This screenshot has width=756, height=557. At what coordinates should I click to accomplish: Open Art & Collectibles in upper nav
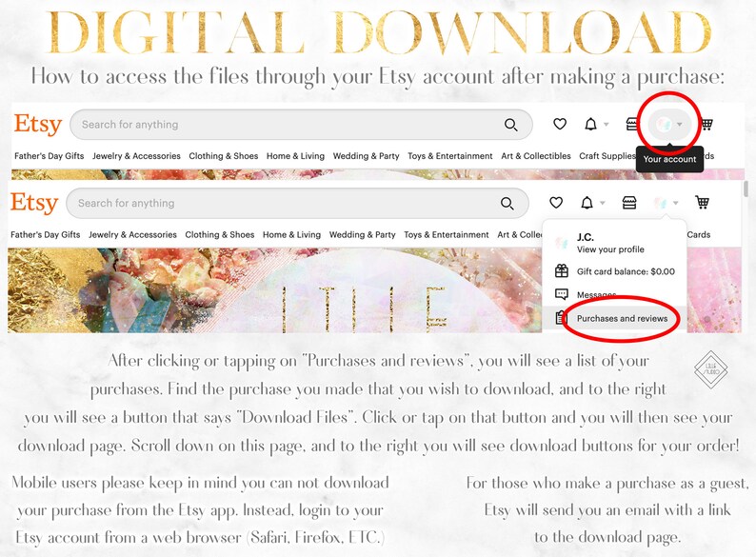point(536,156)
